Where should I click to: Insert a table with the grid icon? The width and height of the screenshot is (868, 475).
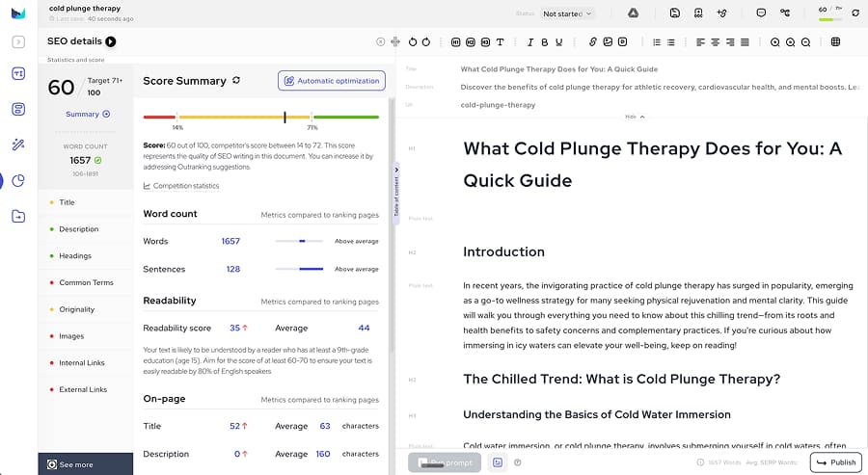coord(835,42)
